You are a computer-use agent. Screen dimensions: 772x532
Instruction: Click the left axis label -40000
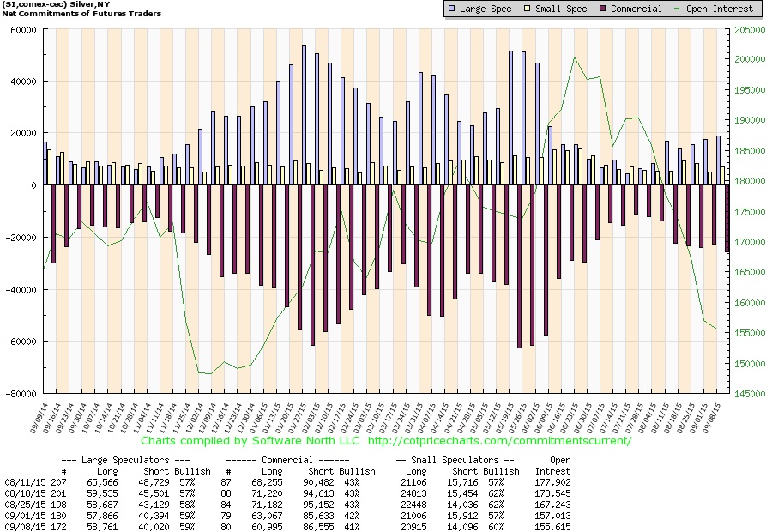tap(21, 290)
